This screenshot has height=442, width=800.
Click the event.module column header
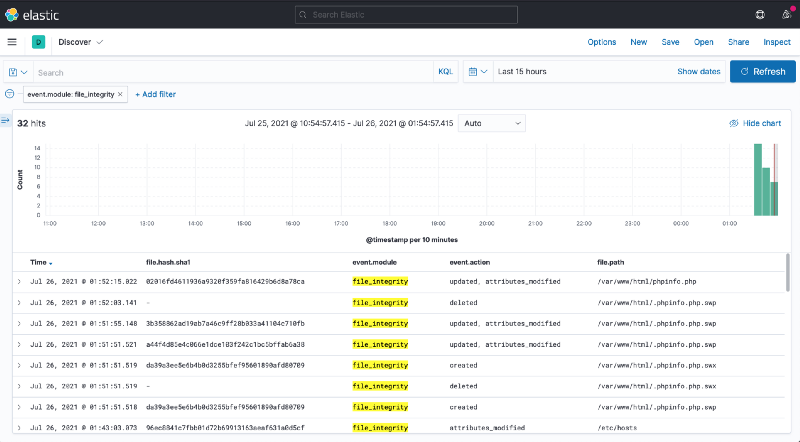374,262
